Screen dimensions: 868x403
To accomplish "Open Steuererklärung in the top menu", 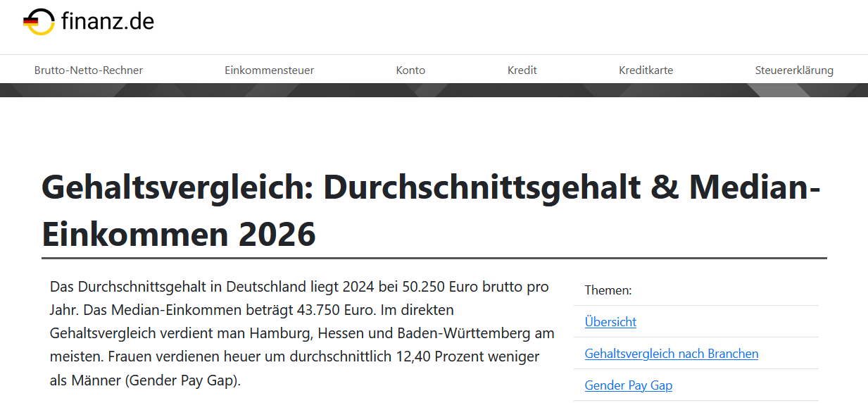I will (794, 70).
